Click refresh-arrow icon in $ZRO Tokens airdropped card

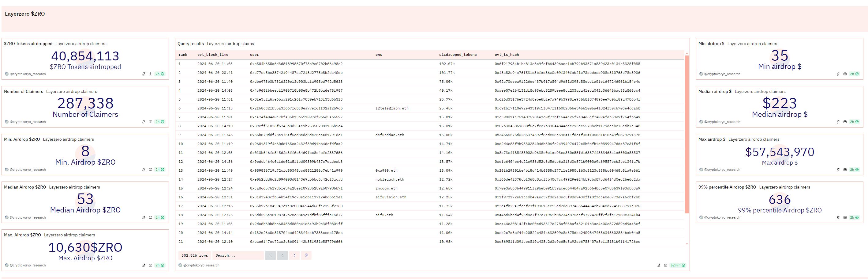[x=144, y=74]
